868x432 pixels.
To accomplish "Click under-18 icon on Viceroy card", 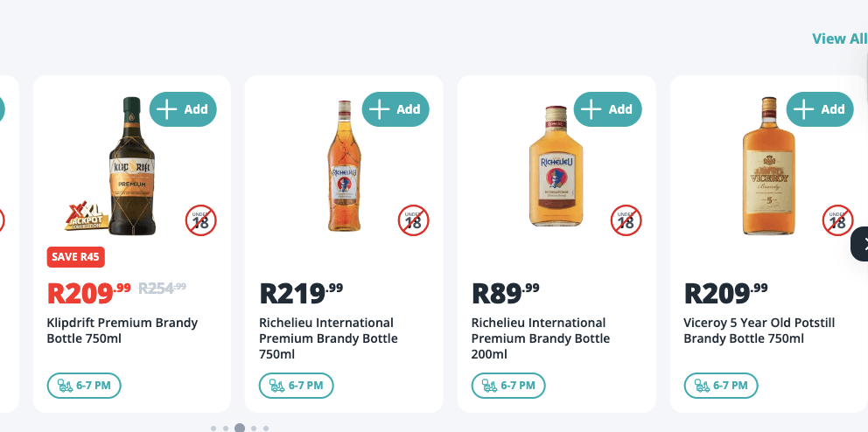I will [837, 220].
